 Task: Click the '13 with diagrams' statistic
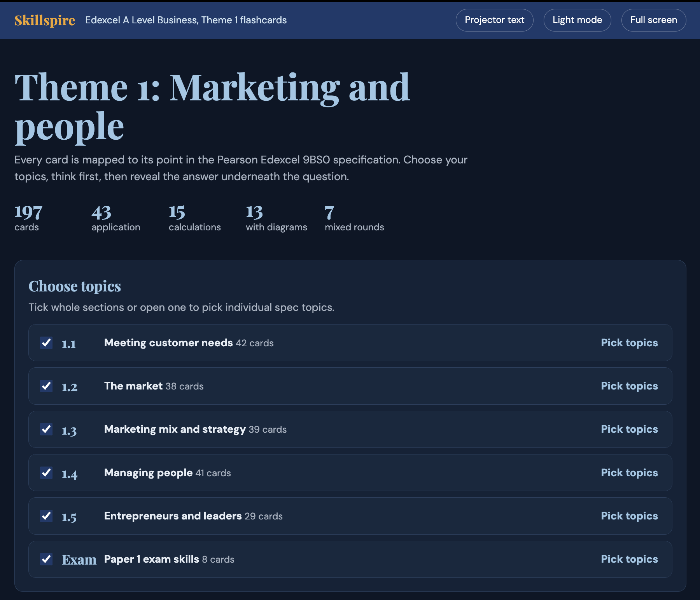[x=276, y=218]
